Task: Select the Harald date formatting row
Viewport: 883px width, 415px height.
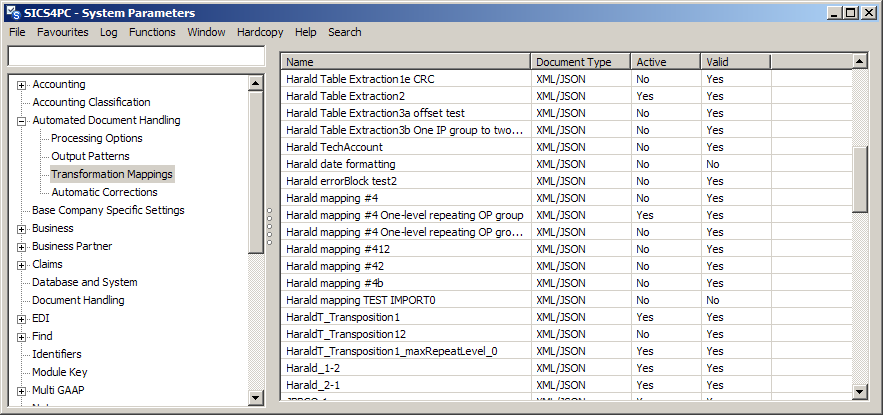Action: click(x=340, y=164)
